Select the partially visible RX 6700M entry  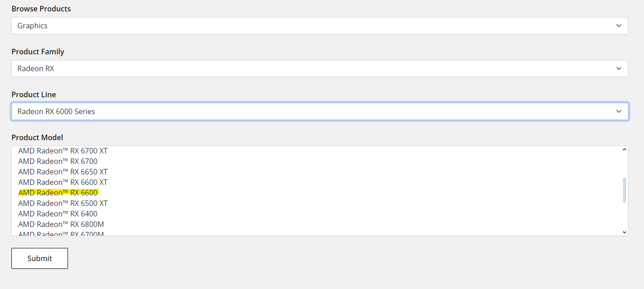[61, 234]
